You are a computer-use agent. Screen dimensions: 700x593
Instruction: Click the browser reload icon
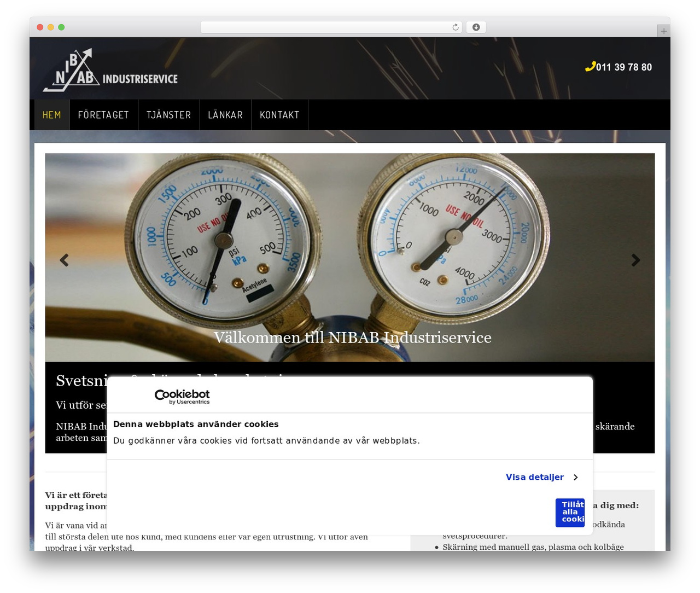(x=456, y=27)
